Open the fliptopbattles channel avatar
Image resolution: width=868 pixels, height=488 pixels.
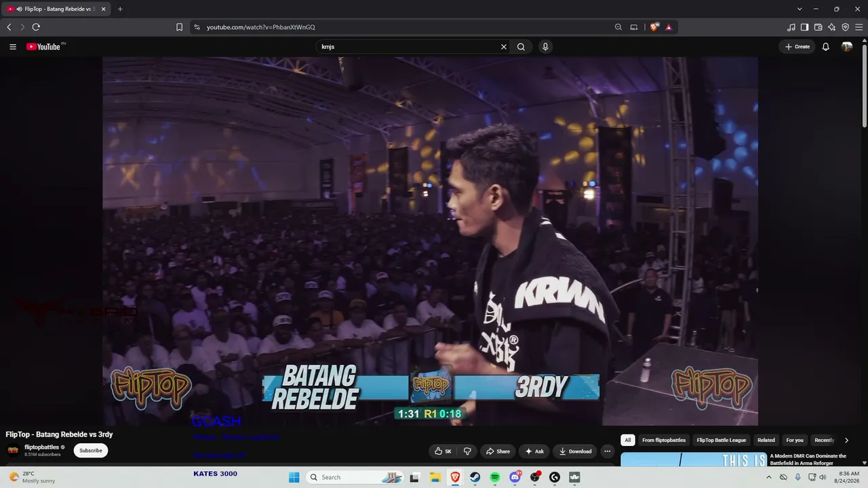pos(13,451)
